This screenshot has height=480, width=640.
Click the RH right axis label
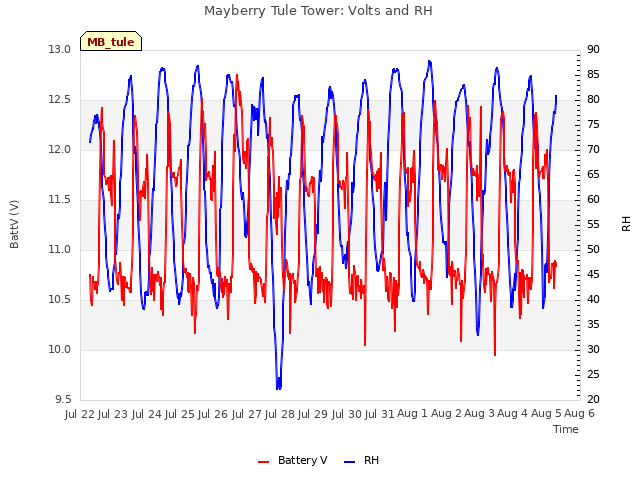(x=626, y=224)
